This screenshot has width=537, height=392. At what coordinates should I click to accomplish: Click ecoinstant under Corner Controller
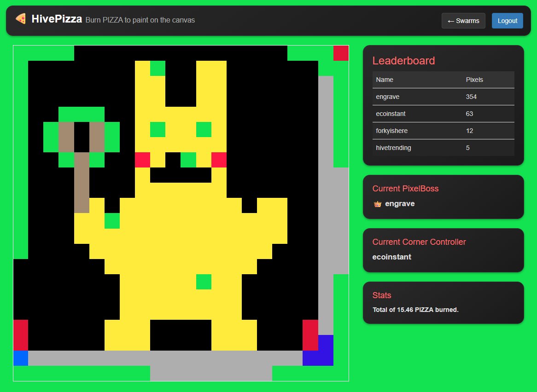[x=391, y=257]
